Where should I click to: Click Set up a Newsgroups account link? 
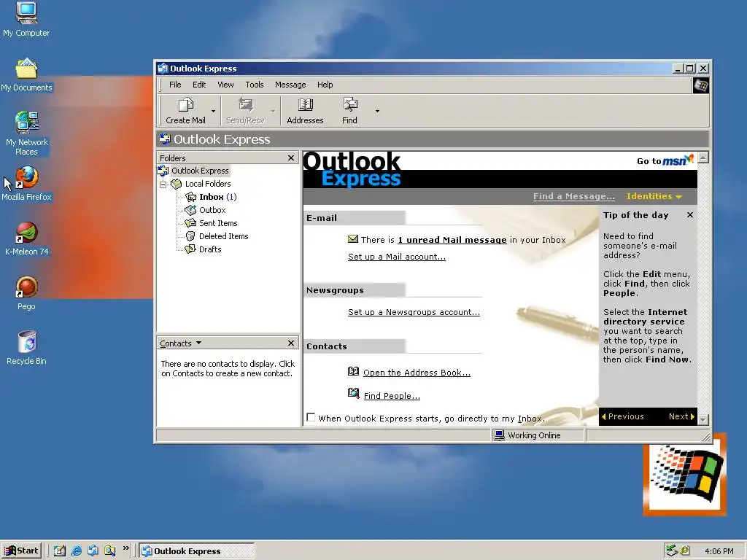[x=414, y=312]
